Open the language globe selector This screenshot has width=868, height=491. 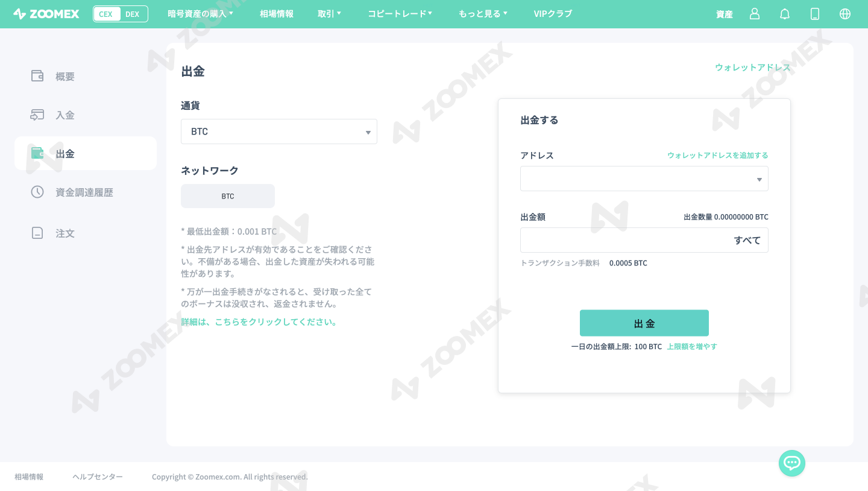pyautogui.click(x=844, y=13)
